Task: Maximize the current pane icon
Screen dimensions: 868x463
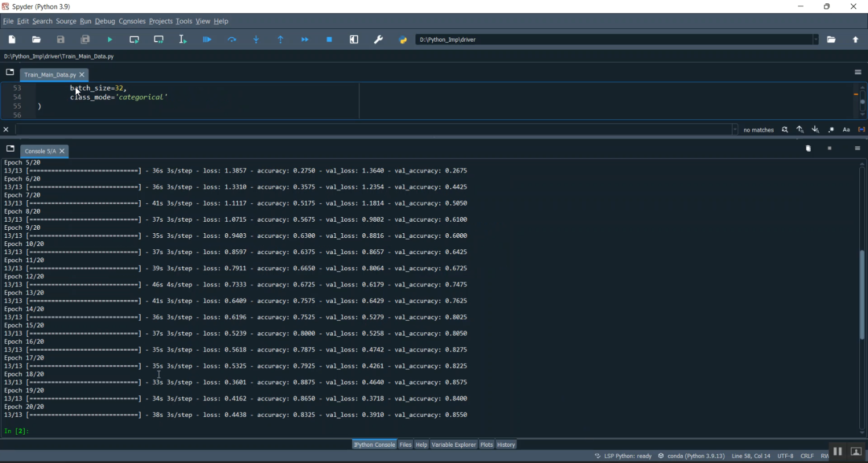Action: [x=354, y=39]
